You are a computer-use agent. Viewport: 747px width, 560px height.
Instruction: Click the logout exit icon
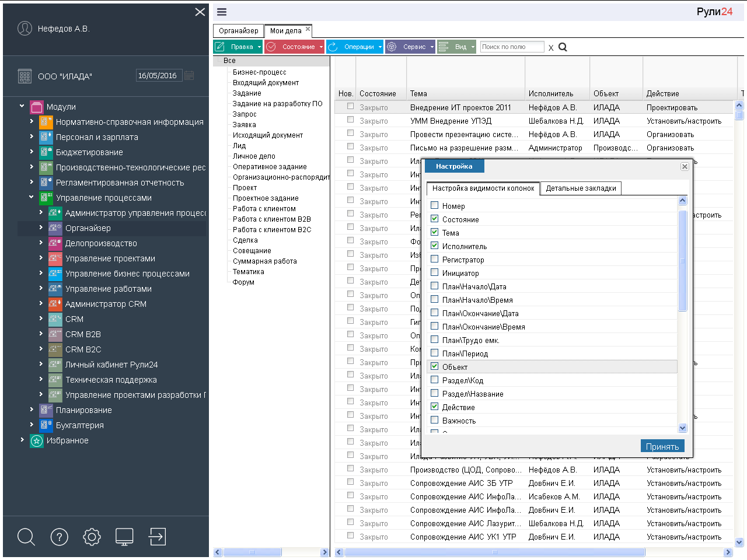tap(157, 537)
